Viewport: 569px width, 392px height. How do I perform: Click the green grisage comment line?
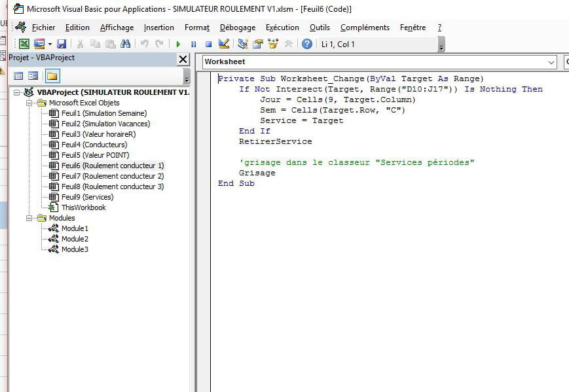click(x=357, y=162)
